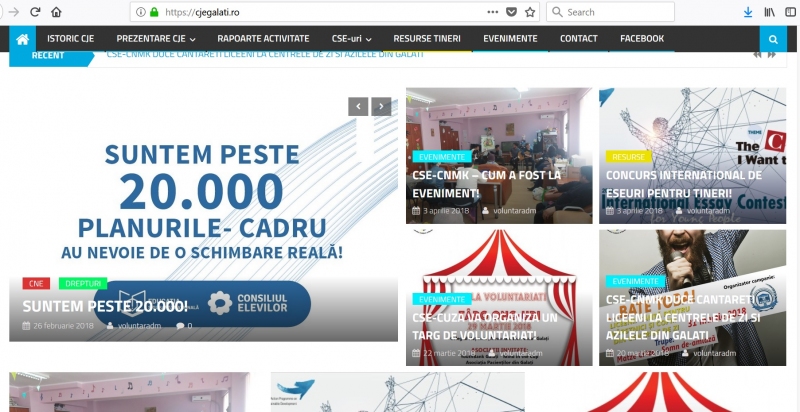Click the browser forward arrow button
Viewport: 800px width, 412px height.
(x=14, y=12)
